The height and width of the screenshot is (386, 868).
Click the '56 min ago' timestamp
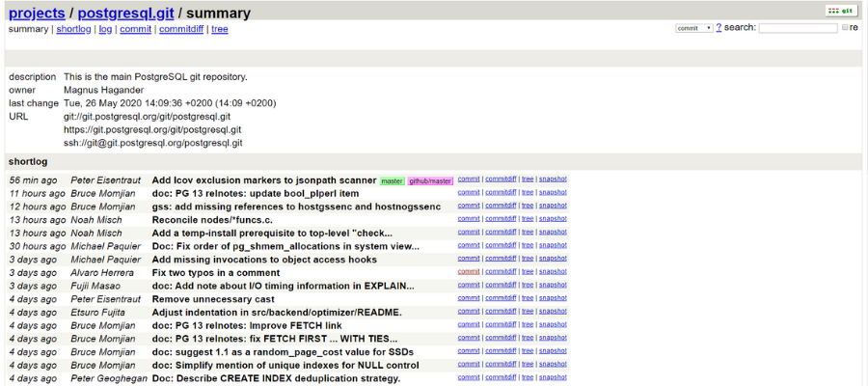point(33,180)
